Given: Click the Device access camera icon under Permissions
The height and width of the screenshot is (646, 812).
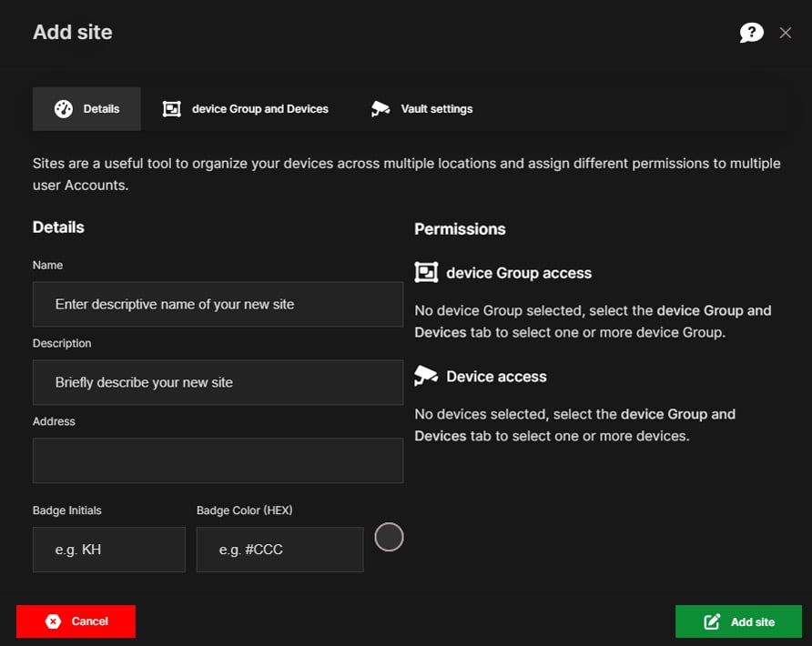Looking at the screenshot, I should point(425,376).
